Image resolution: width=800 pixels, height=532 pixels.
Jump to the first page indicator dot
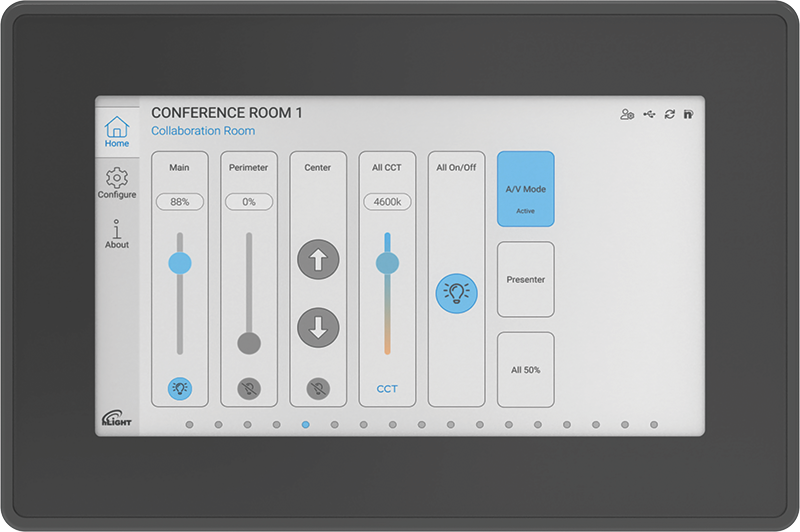(189, 425)
